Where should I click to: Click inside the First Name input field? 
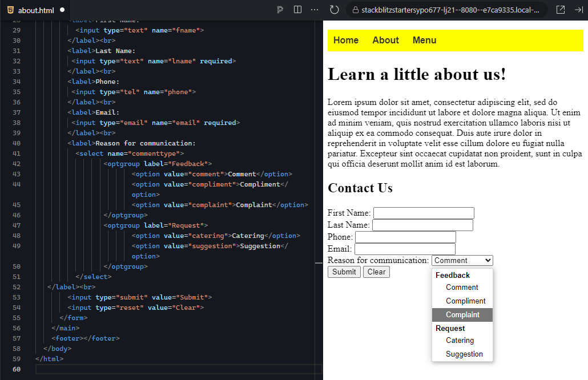pos(423,213)
